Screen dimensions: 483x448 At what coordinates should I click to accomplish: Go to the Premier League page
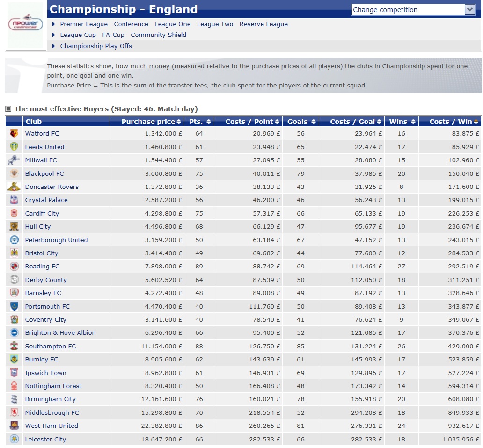coord(84,24)
